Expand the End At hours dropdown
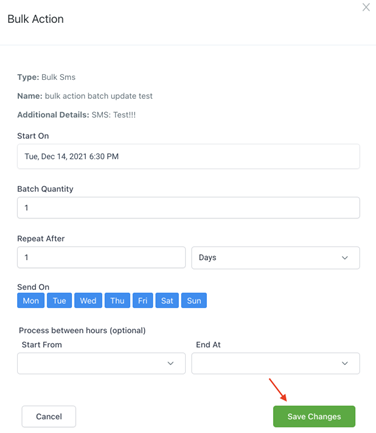376x433 pixels. (275, 363)
